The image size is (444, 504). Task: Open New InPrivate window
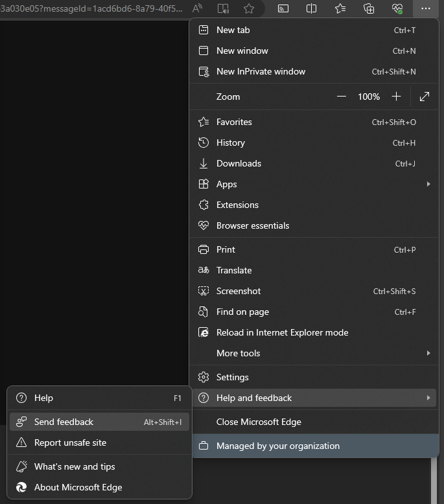pos(314,71)
